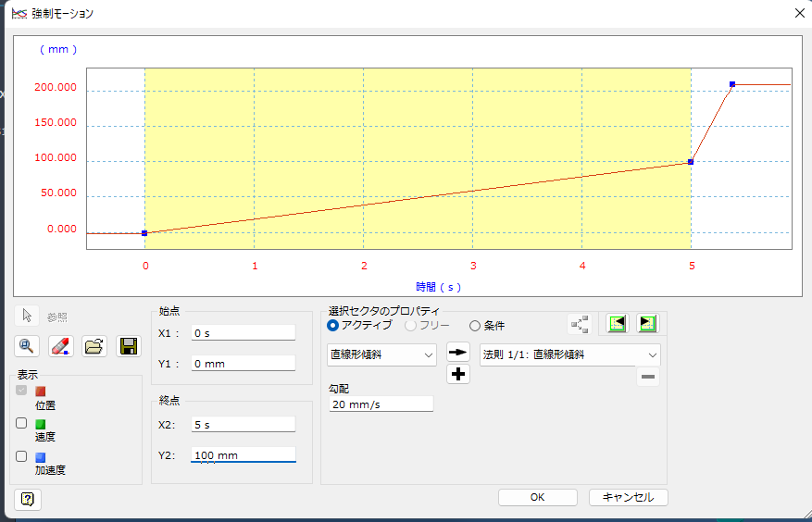This screenshot has height=522, width=812.
Task: Enable the 加速度 display checkbox
Action: (x=21, y=455)
